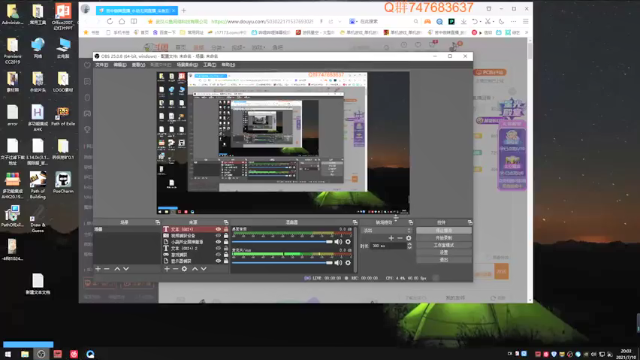Click the first mixer channel volume slider
The width and height of the screenshot is (640, 360).
(x=282, y=242)
